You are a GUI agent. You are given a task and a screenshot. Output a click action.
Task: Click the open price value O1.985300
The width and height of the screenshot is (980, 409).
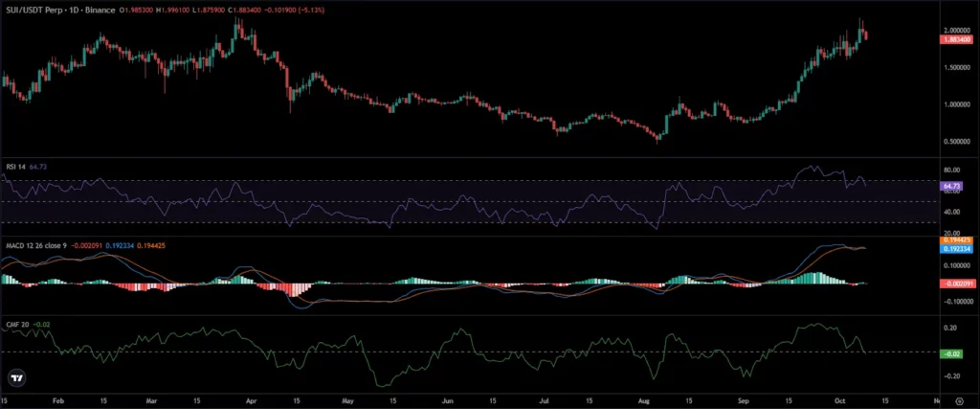(137, 11)
